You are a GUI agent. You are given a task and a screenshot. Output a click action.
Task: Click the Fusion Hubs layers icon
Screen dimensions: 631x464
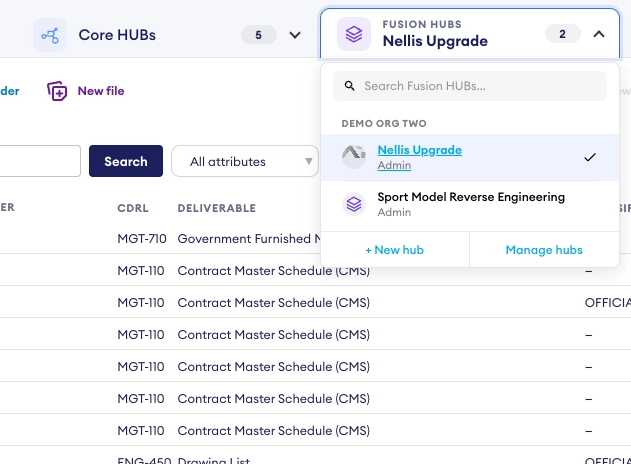pos(354,34)
